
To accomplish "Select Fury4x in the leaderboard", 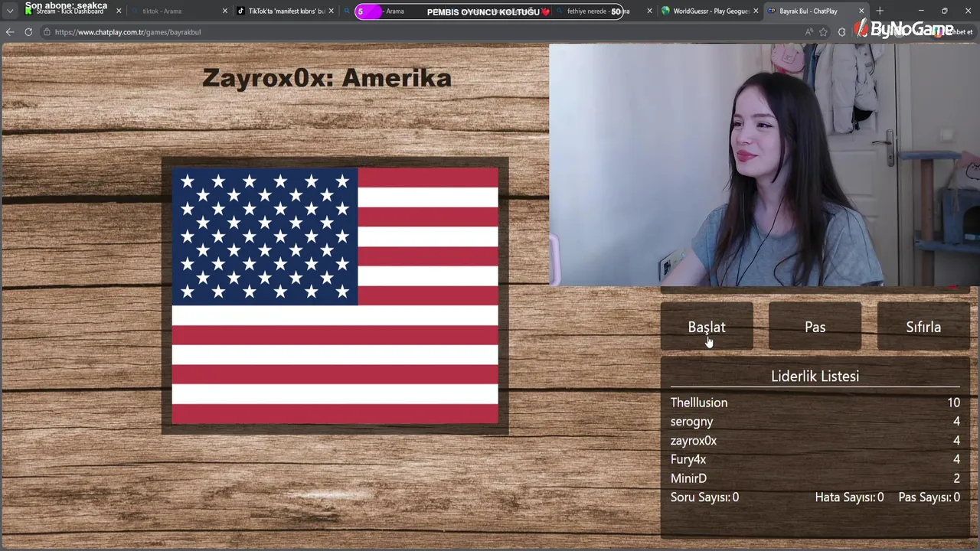I will 688,459.
